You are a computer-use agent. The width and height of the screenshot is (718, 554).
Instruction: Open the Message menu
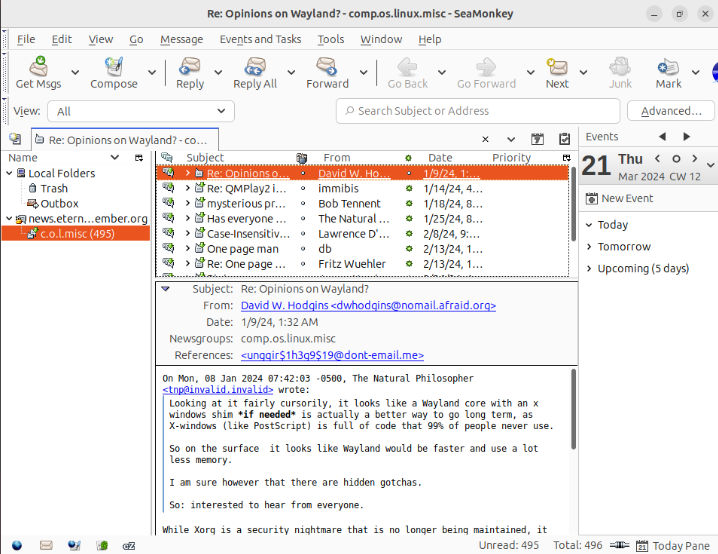(x=181, y=39)
